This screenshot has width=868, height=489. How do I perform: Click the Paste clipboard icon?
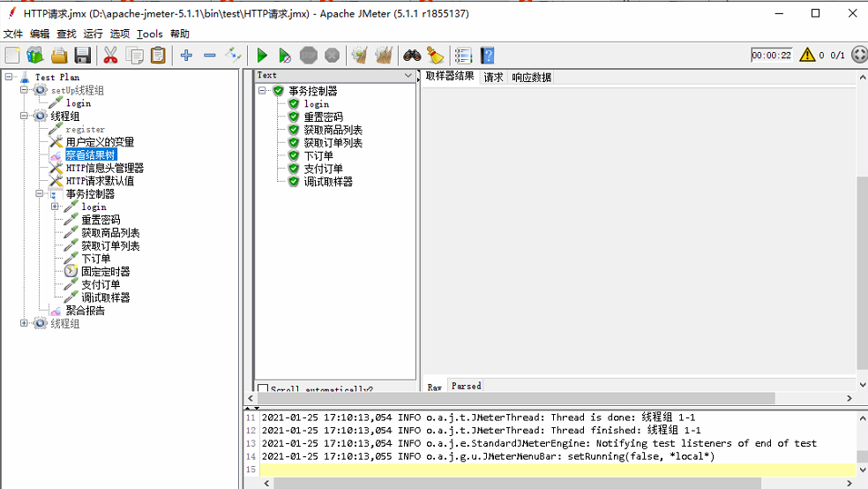tap(158, 56)
